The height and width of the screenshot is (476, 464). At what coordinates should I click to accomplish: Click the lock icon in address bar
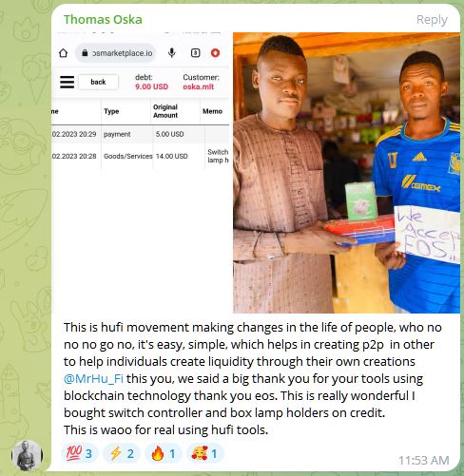click(x=85, y=53)
